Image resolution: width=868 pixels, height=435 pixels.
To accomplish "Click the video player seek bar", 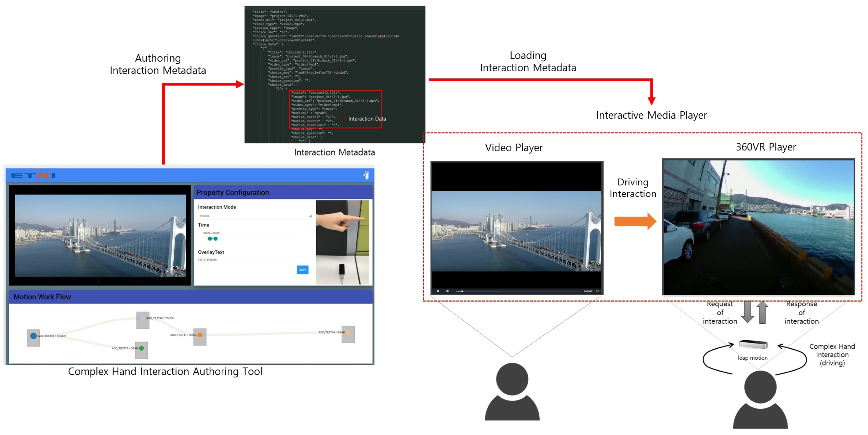I will 519,291.
